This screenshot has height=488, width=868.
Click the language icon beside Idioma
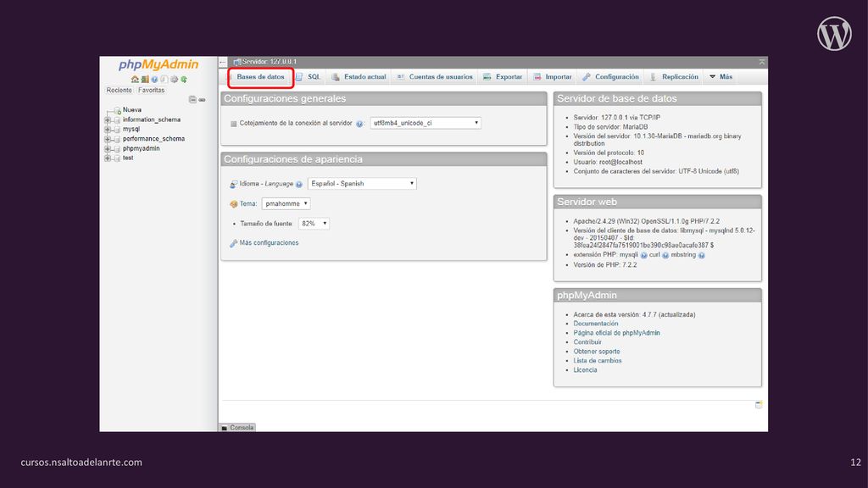tap(234, 184)
